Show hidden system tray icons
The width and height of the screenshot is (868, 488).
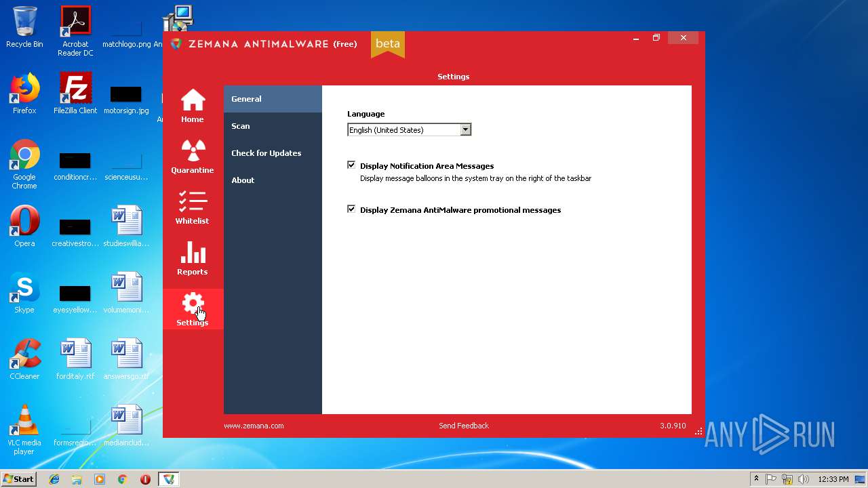coord(756,479)
